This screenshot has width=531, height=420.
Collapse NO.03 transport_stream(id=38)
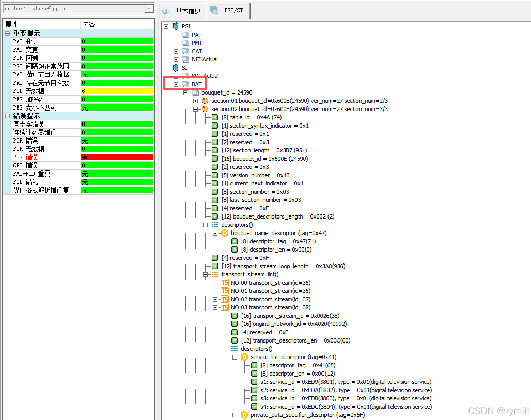pos(215,307)
